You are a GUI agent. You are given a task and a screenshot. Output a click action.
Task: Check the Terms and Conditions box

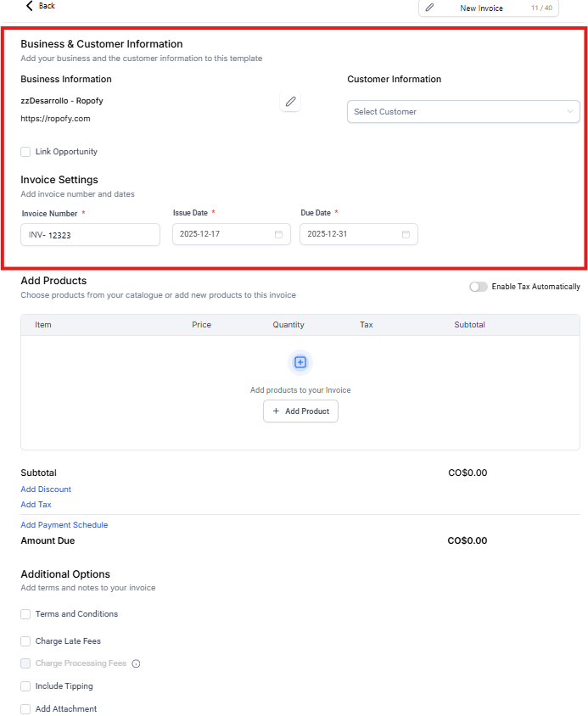coord(25,614)
